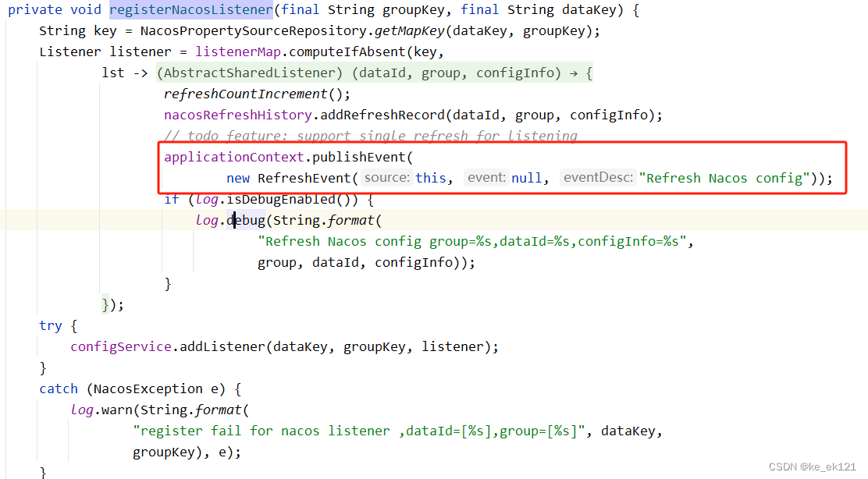The height and width of the screenshot is (479, 868).
Task: Click "register fail for nacos listener" string
Action: 359,431
